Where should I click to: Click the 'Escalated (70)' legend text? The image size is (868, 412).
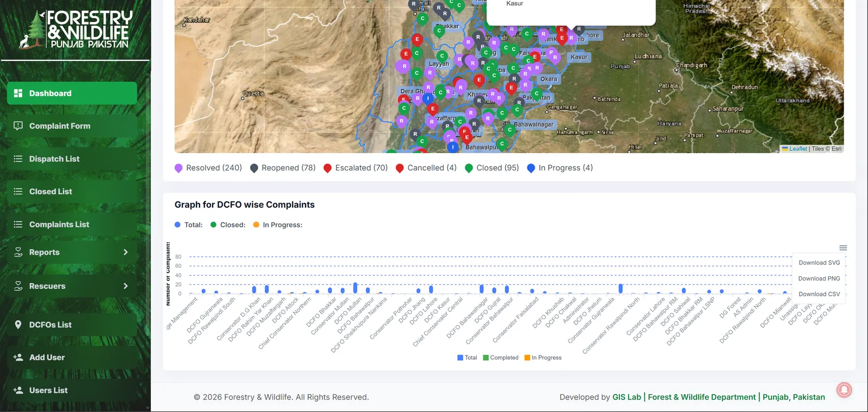pos(361,168)
